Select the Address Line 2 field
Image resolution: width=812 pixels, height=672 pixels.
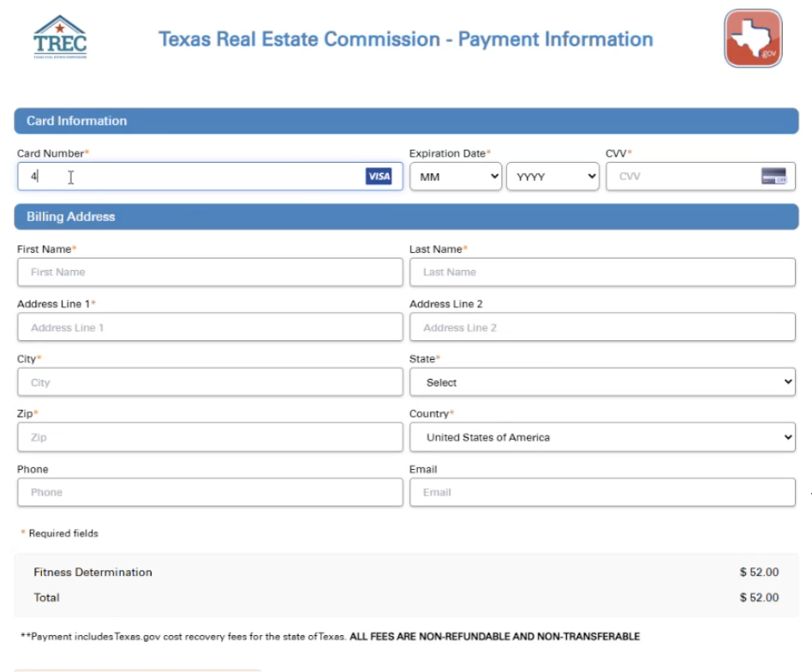602,327
